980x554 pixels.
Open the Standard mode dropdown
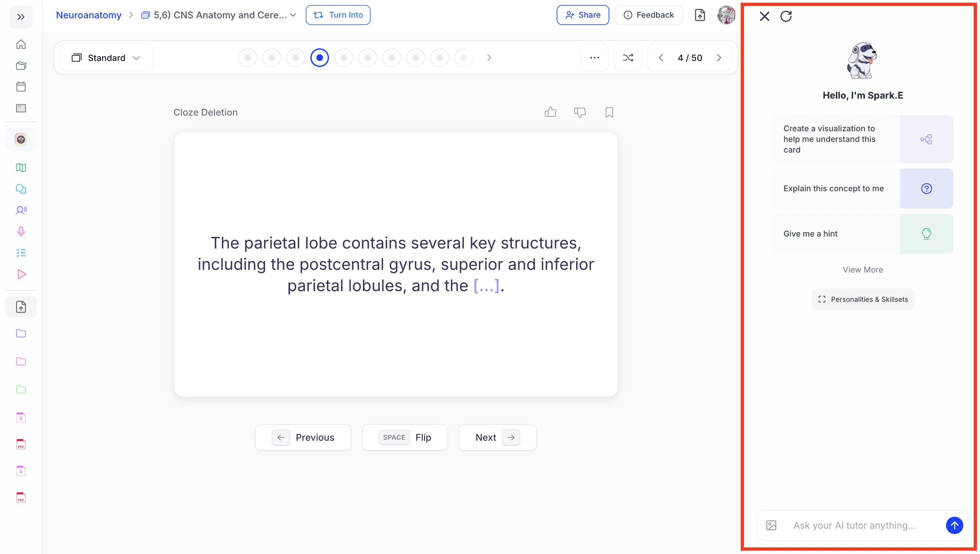tap(106, 58)
